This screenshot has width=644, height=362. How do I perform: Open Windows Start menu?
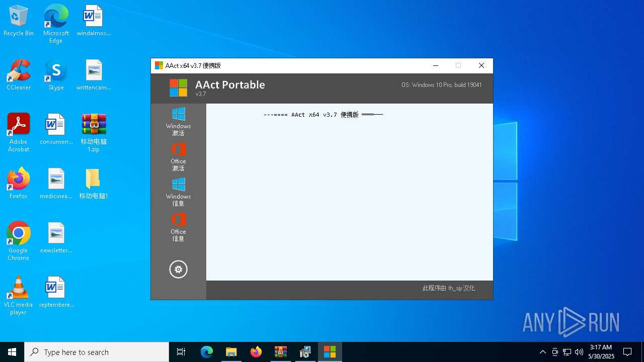click(x=12, y=352)
